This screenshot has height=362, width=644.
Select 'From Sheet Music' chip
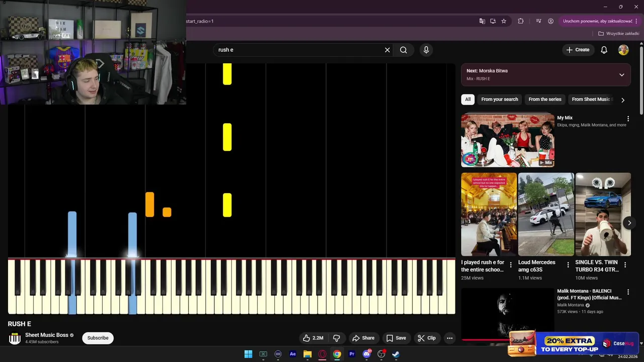[591, 100]
